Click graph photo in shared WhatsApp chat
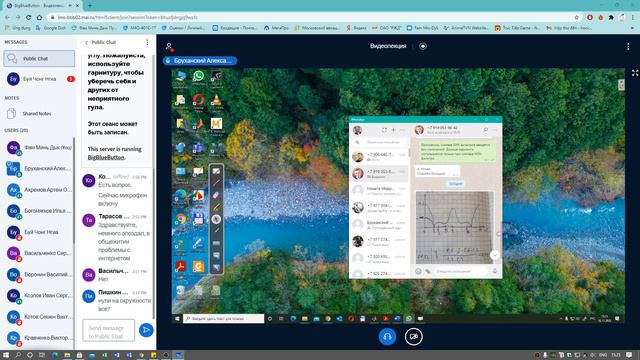The width and height of the screenshot is (640, 360). [x=454, y=227]
